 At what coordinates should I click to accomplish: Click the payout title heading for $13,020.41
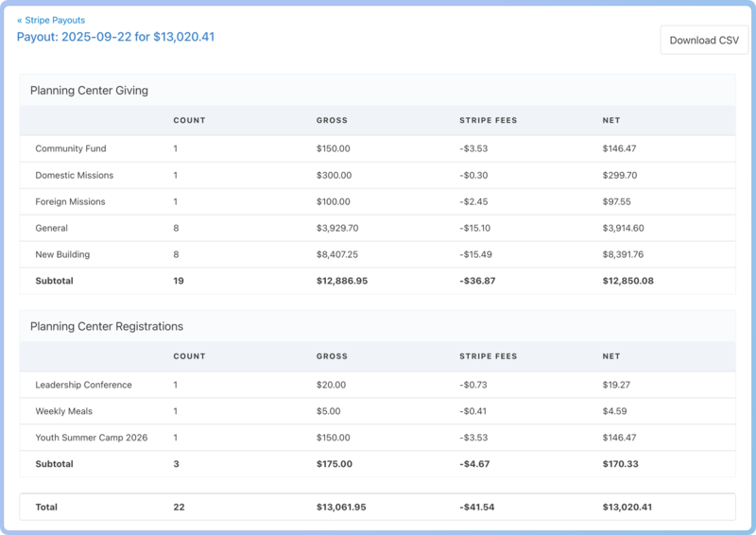click(115, 37)
